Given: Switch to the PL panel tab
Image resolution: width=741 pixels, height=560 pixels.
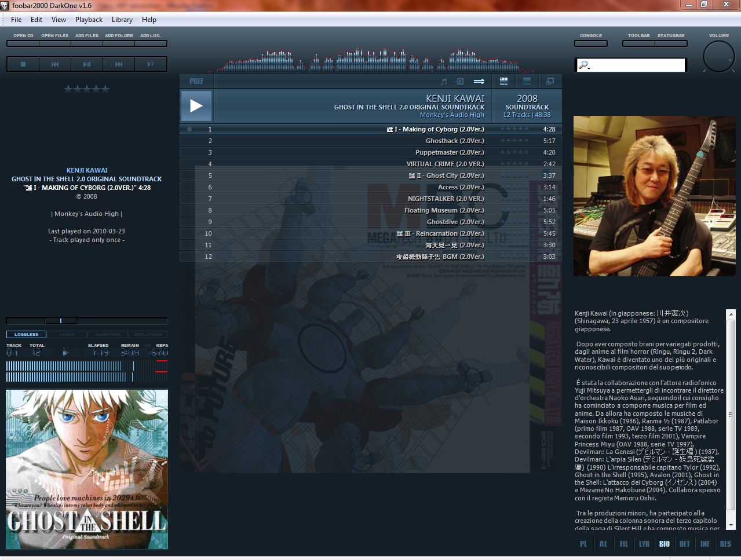Looking at the screenshot, I should tap(583, 544).
